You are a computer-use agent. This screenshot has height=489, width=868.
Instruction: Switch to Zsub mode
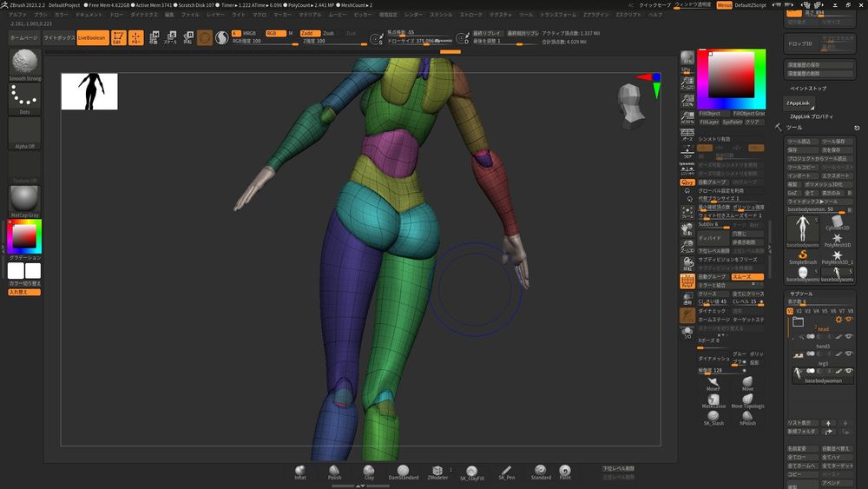click(329, 33)
